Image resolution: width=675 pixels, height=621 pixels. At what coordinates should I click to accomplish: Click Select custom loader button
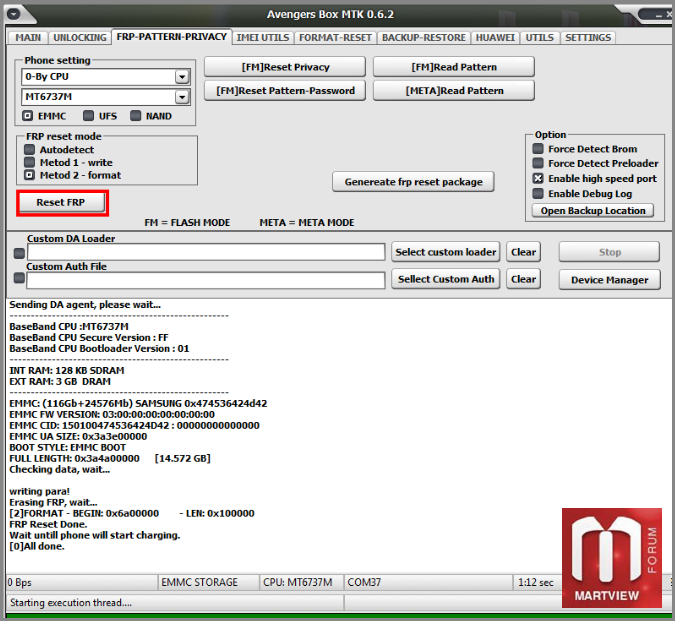point(446,252)
